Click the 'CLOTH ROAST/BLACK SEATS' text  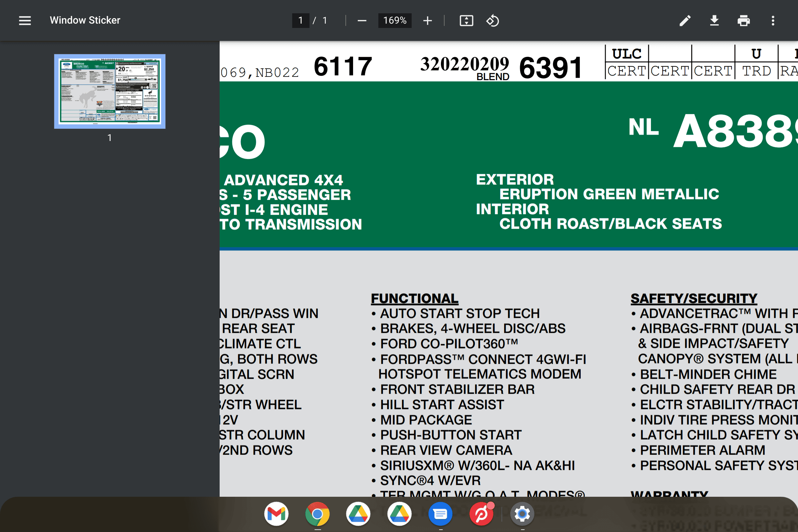point(611,223)
